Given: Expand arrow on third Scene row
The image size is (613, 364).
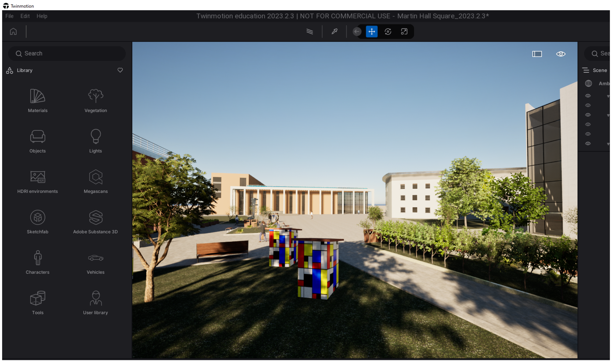Looking at the screenshot, I should [x=608, y=116].
